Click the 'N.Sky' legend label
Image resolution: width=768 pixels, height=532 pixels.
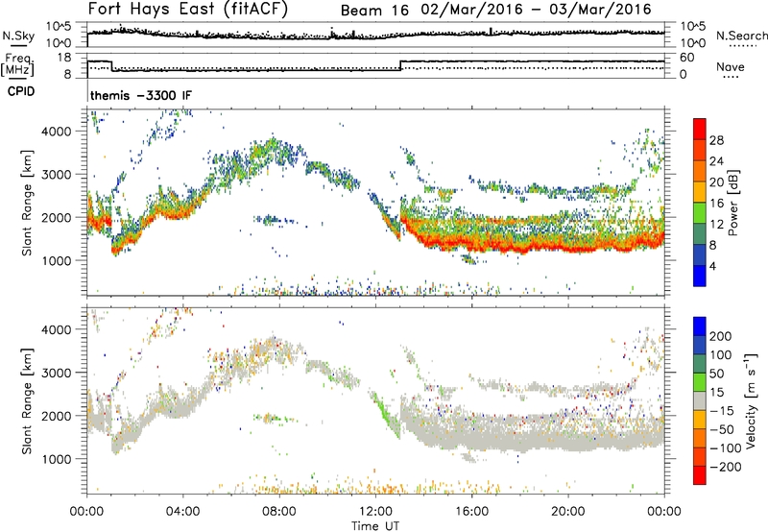tap(18, 36)
